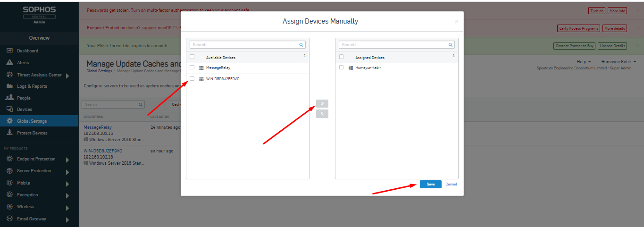Open Dashboard from the sidebar
Image resolution: width=644 pixels, height=227 pixels.
point(27,50)
